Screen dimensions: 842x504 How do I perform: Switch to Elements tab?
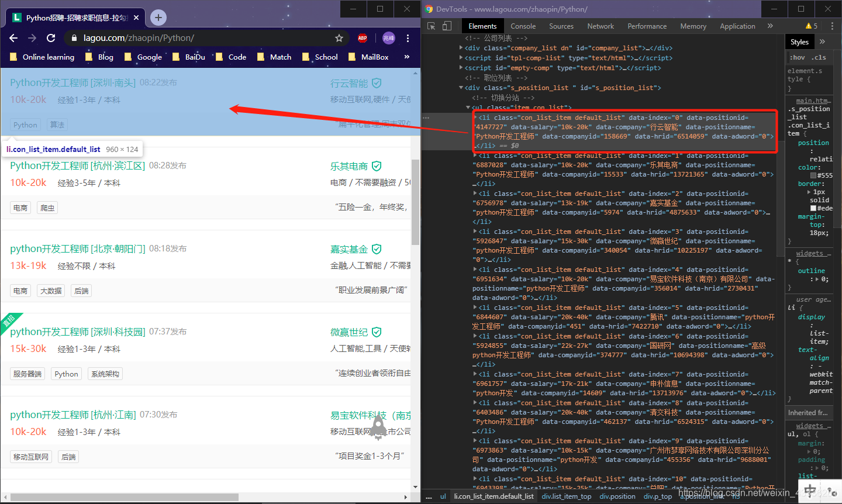(482, 26)
